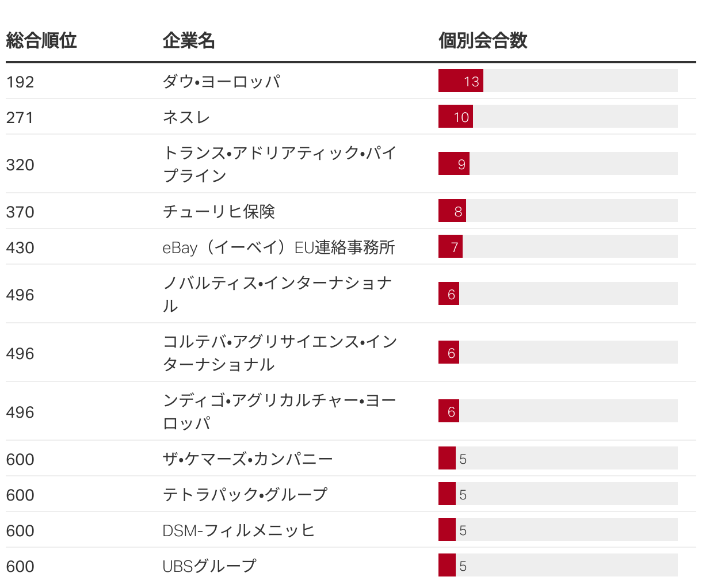Open the UBSグループ entry
This screenshot has height=588, width=702.
tap(209, 566)
